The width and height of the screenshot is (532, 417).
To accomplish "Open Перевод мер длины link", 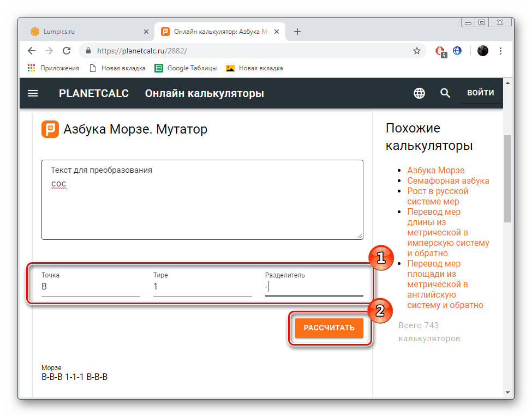I will [448, 233].
